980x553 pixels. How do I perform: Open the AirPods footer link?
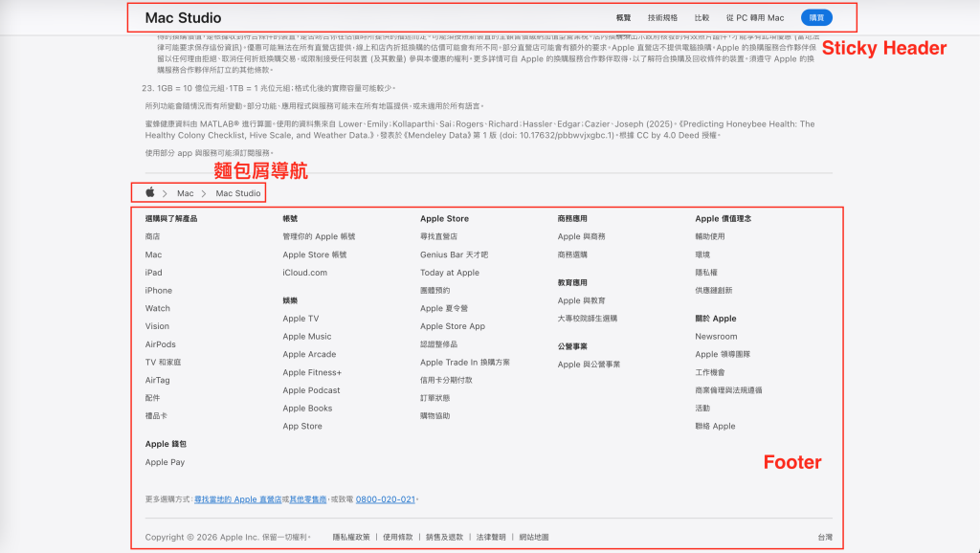point(160,344)
